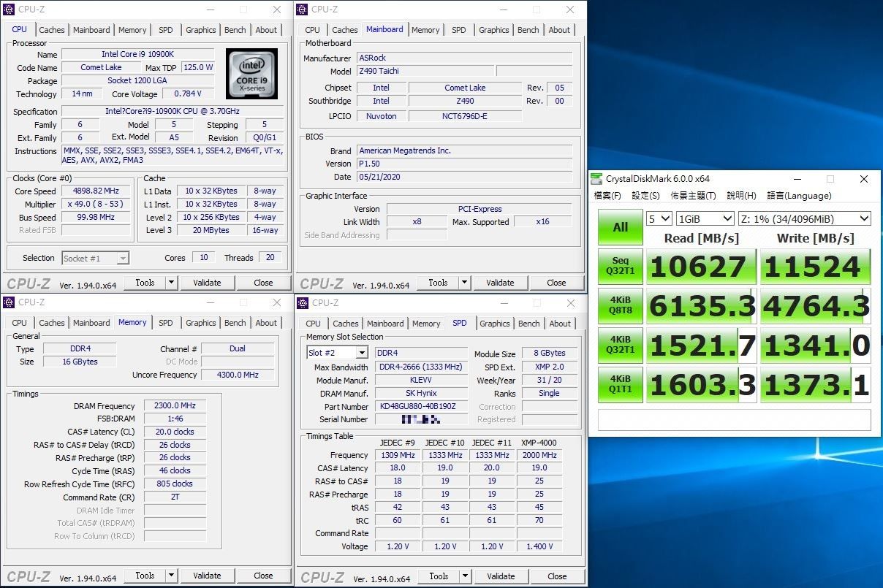Select CPU tab in the Memory-tab window
Screen dimensions: 883x588
20,323
